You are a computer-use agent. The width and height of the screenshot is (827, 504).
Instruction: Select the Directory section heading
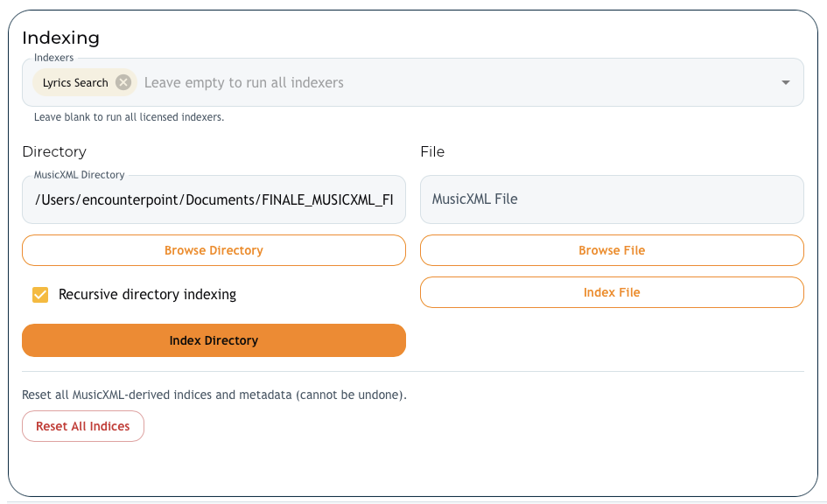coord(54,152)
